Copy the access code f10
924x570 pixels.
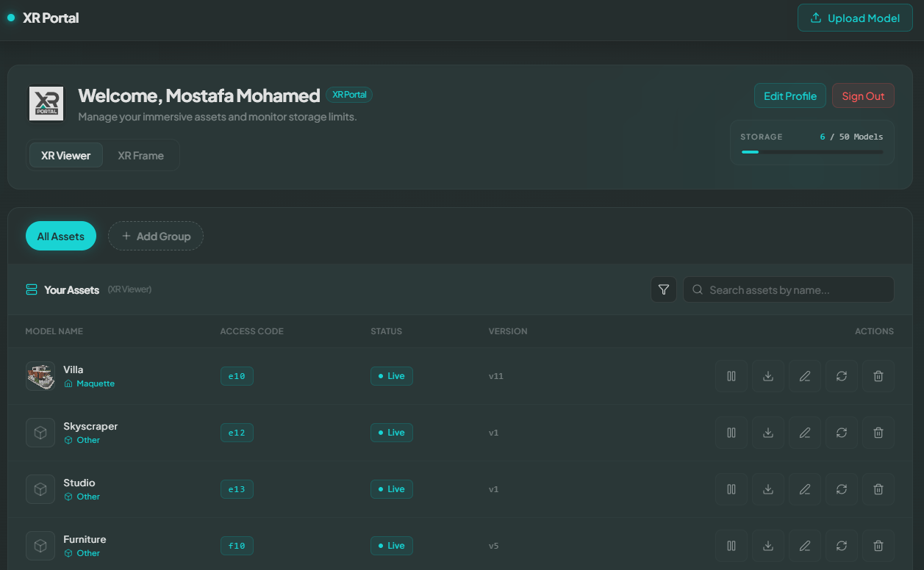pos(237,546)
